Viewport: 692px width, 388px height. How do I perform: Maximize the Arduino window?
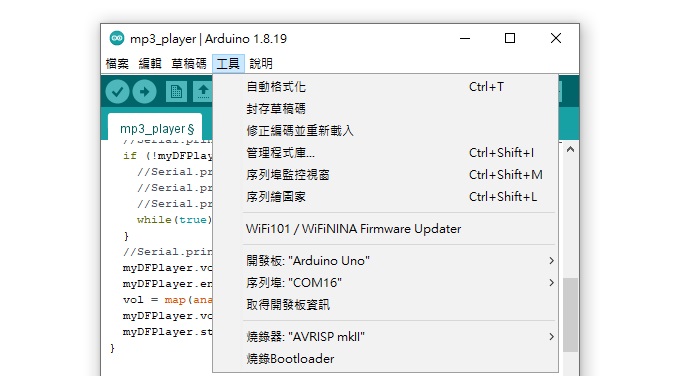pos(510,38)
